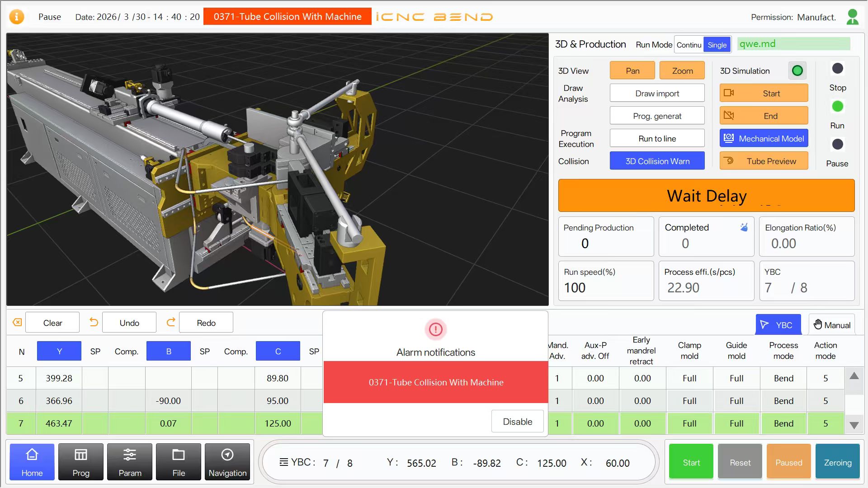Click the Pan view button

coord(632,70)
